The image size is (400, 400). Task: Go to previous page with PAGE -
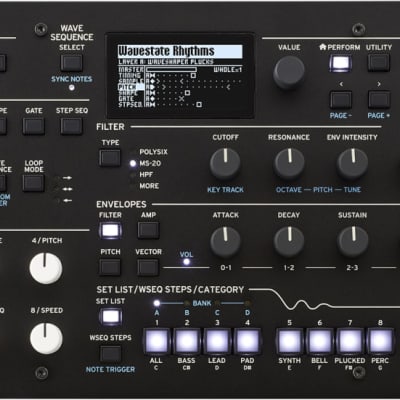point(340,99)
